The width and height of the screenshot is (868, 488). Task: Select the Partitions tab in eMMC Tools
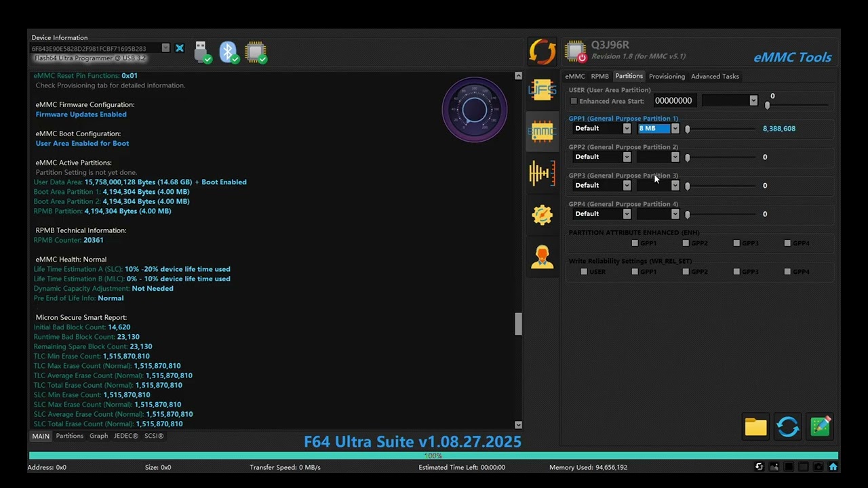[629, 76]
